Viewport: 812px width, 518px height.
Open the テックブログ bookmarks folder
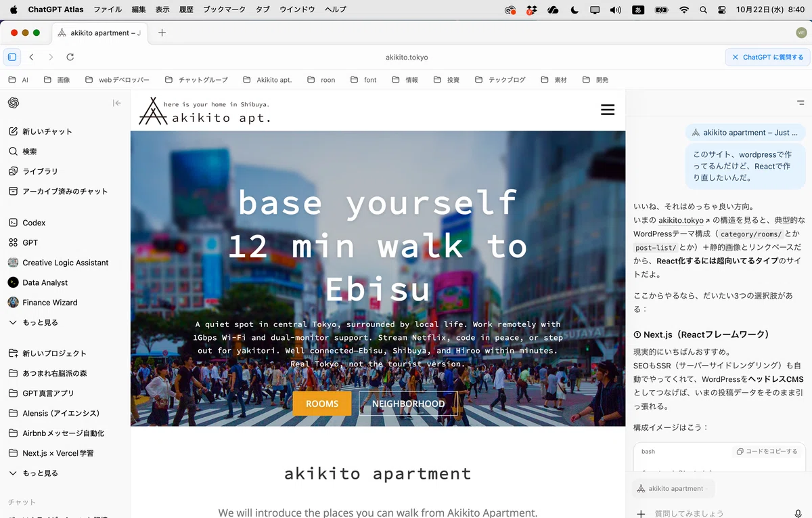(x=501, y=80)
